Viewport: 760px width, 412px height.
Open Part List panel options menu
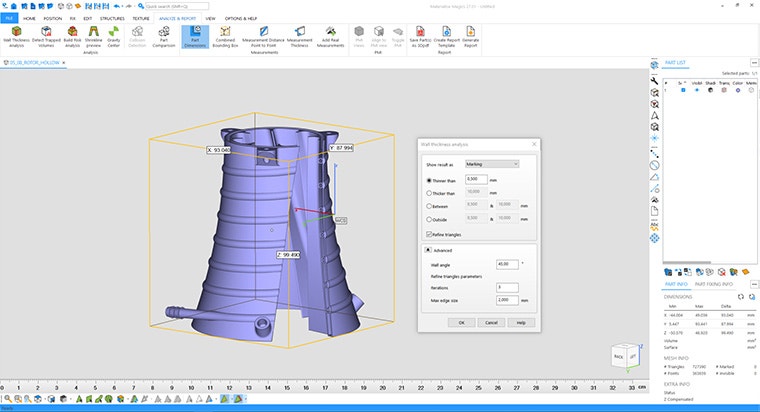pyautogui.click(x=754, y=63)
